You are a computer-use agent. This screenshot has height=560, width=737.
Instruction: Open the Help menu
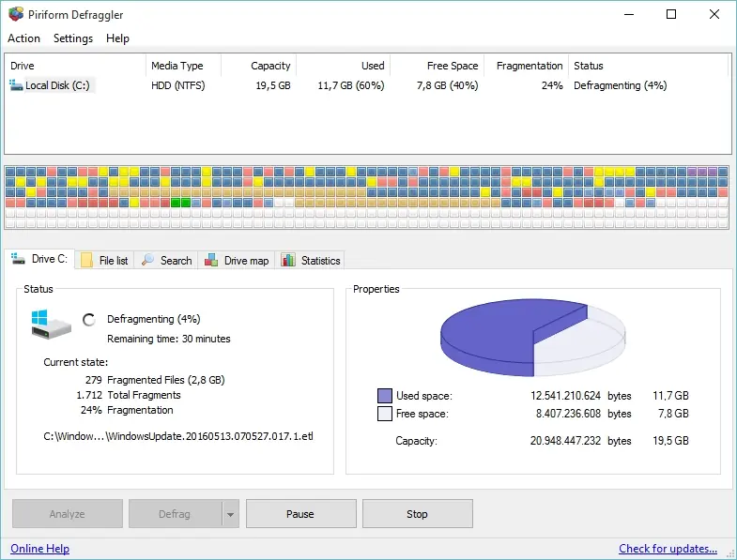[117, 38]
